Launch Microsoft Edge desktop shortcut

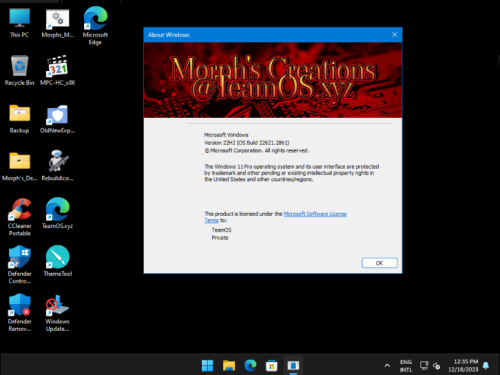click(95, 26)
